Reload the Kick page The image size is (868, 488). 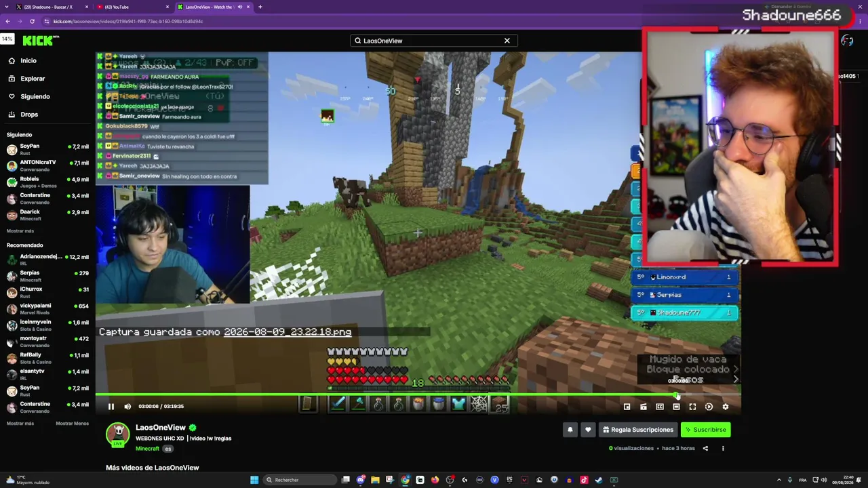click(x=32, y=21)
